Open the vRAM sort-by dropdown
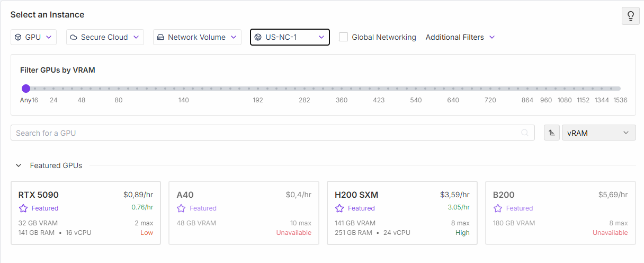644x263 pixels. (x=598, y=133)
